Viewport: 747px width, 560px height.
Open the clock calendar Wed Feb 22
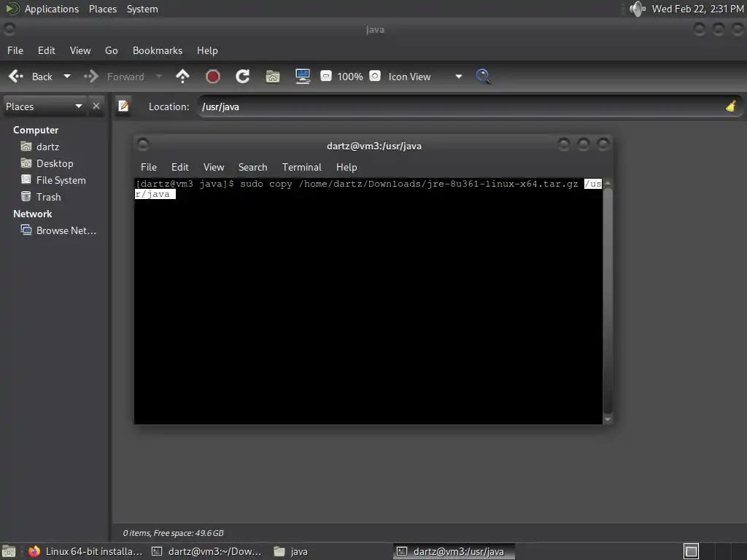697,9
